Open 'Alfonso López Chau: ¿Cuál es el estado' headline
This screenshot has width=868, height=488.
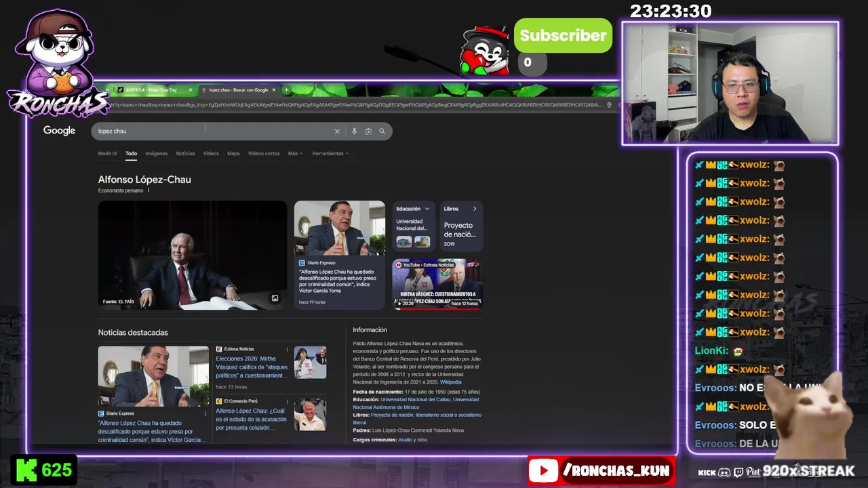pos(251,420)
